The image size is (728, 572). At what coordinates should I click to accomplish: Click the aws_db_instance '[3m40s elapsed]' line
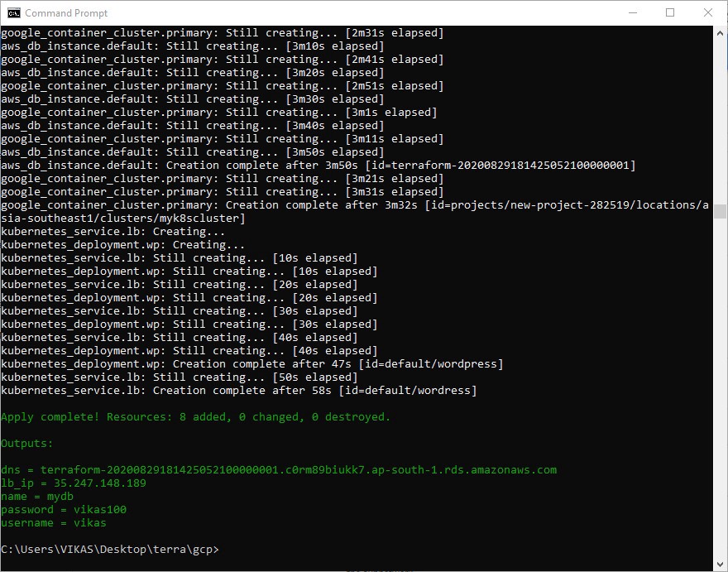pyautogui.click(x=192, y=126)
